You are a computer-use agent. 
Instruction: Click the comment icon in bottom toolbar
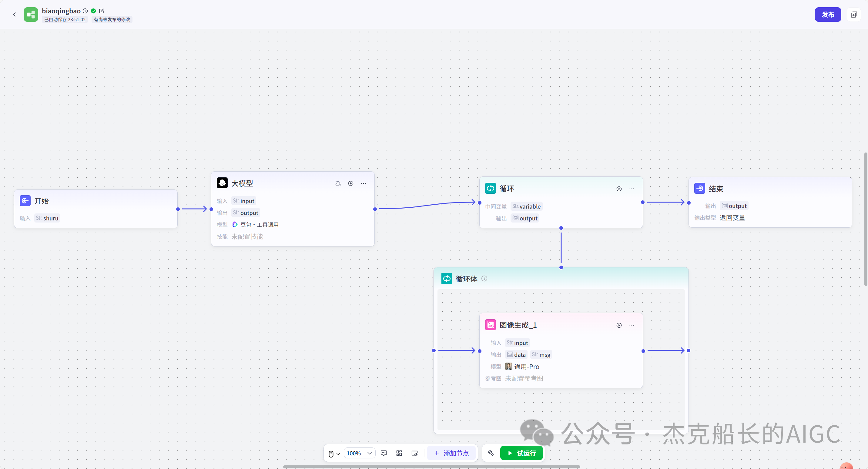pyautogui.click(x=384, y=453)
